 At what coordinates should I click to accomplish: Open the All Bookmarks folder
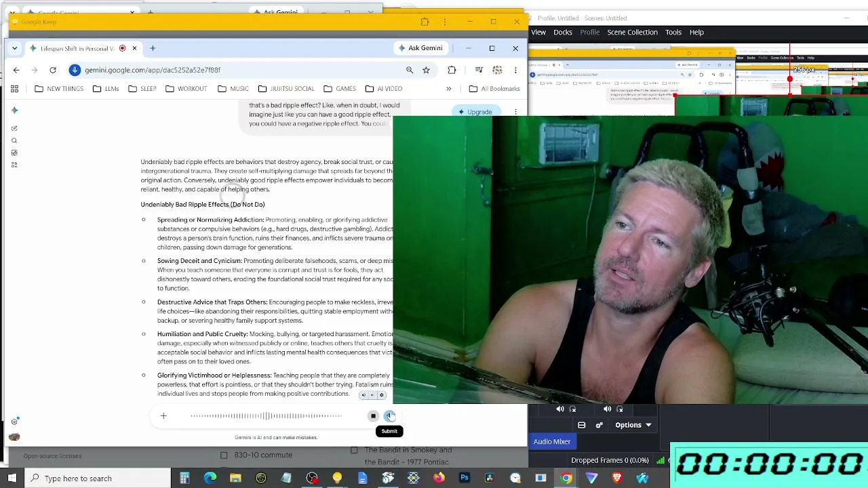click(x=494, y=89)
